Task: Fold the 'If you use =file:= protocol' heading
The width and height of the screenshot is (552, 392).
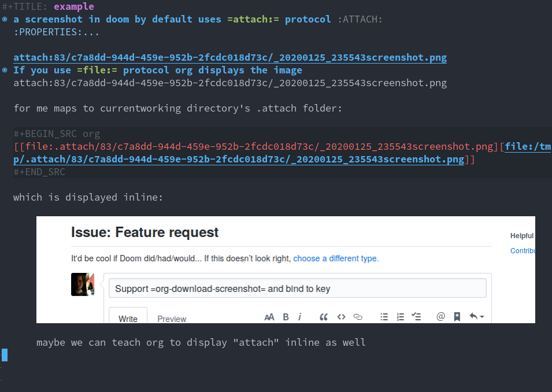Action: [5, 70]
